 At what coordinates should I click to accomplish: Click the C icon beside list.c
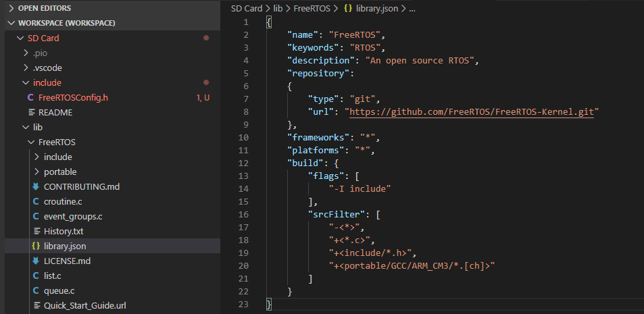pos(36,276)
